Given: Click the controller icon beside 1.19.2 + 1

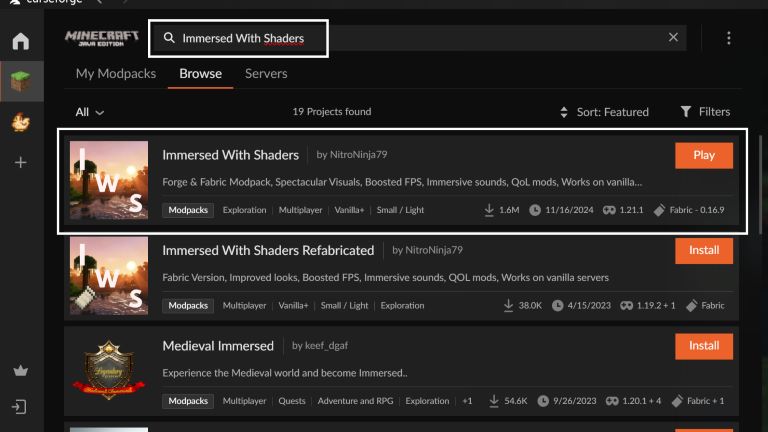Looking at the screenshot, I should point(626,306).
